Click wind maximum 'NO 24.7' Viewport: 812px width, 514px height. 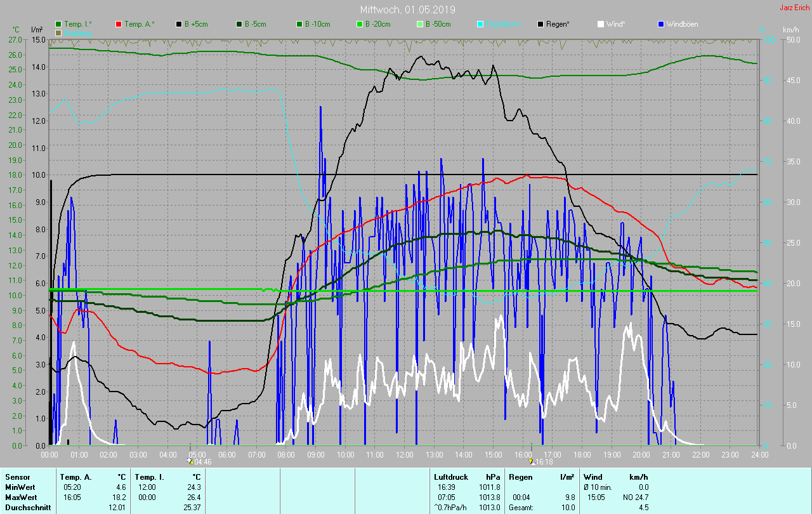tap(634, 498)
